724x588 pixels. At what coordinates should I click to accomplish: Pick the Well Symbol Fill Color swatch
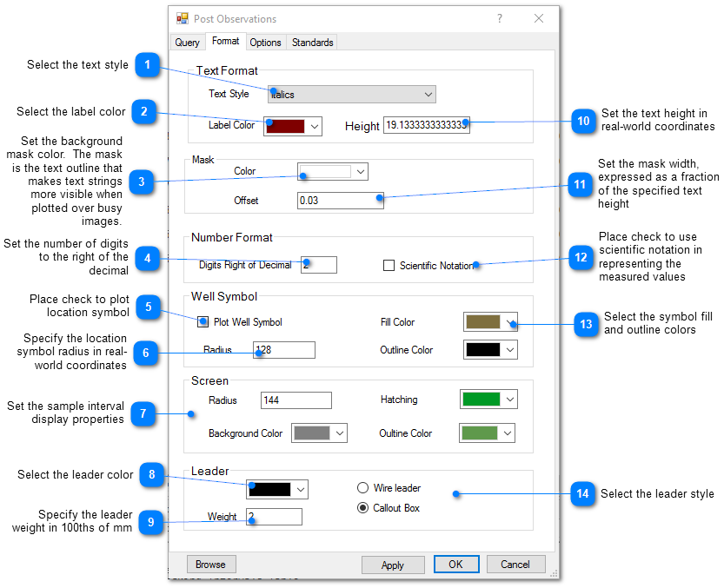coord(482,322)
